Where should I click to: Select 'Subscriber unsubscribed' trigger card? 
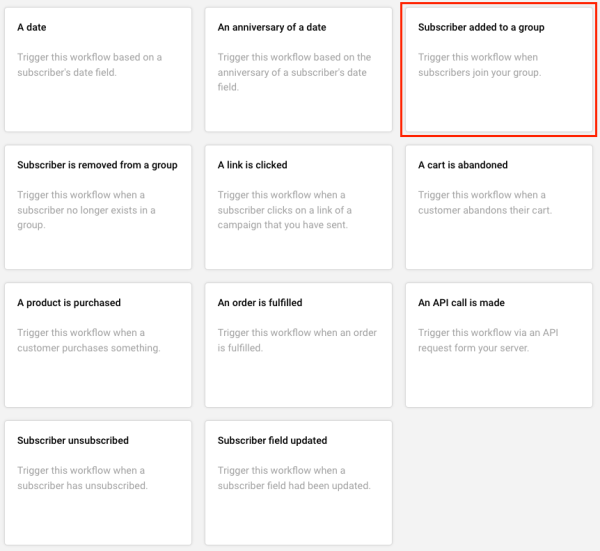coord(98,483)
